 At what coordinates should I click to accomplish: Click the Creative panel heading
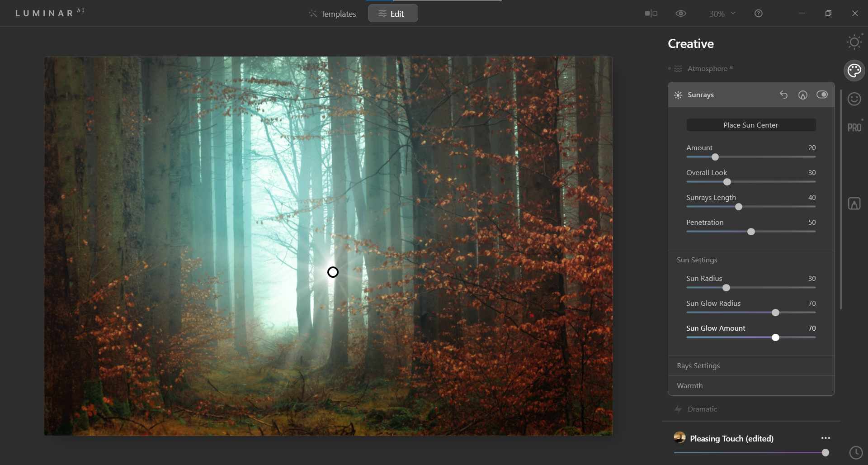[691, 43]
